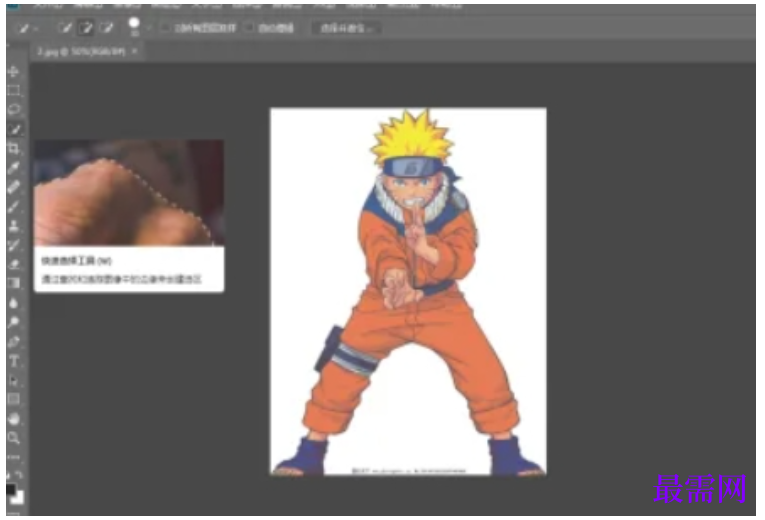Screen dimensions: 765x520
Task: Select the Hand tool
Action: [x=14, y=419]
